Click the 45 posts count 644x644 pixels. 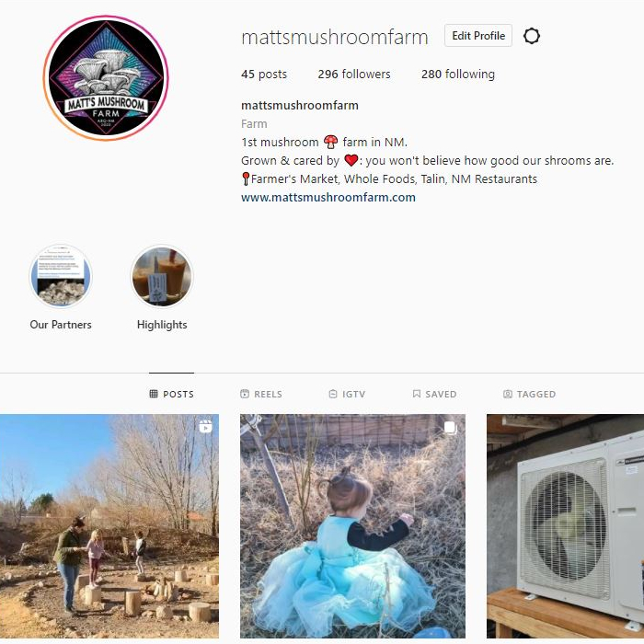point(264,74)
